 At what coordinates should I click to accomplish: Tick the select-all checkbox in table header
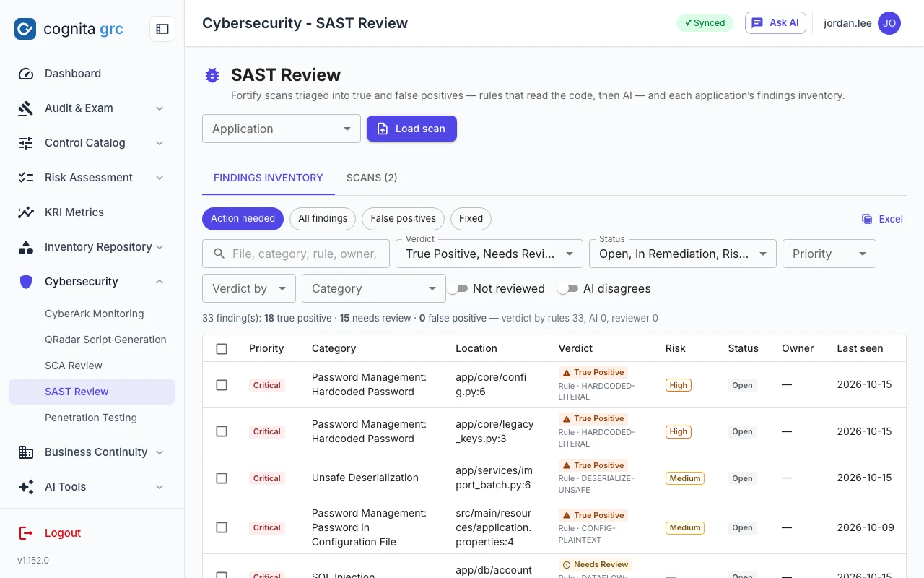222,349
